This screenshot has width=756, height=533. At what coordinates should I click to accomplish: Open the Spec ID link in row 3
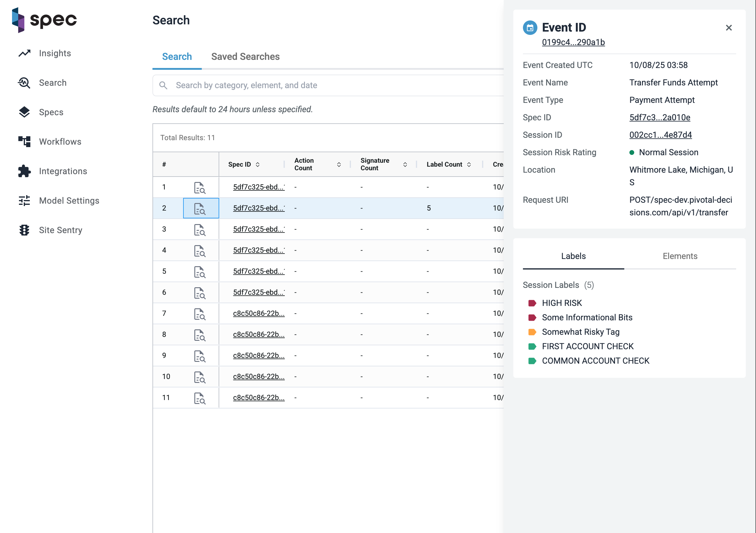point(259,229)
